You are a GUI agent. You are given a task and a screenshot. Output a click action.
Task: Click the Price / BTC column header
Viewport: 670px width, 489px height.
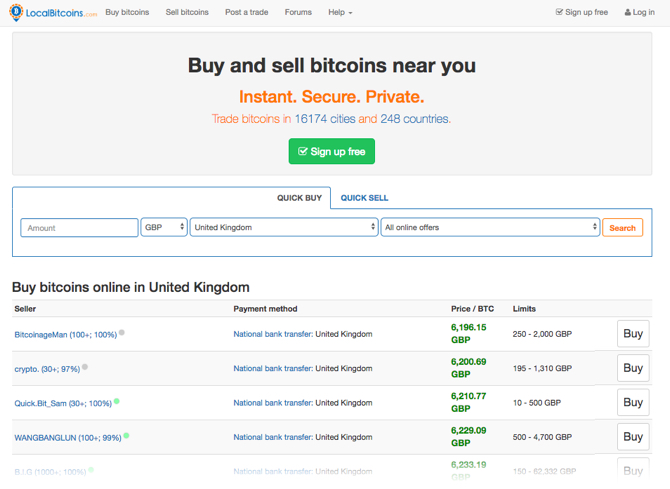(472, 309)
